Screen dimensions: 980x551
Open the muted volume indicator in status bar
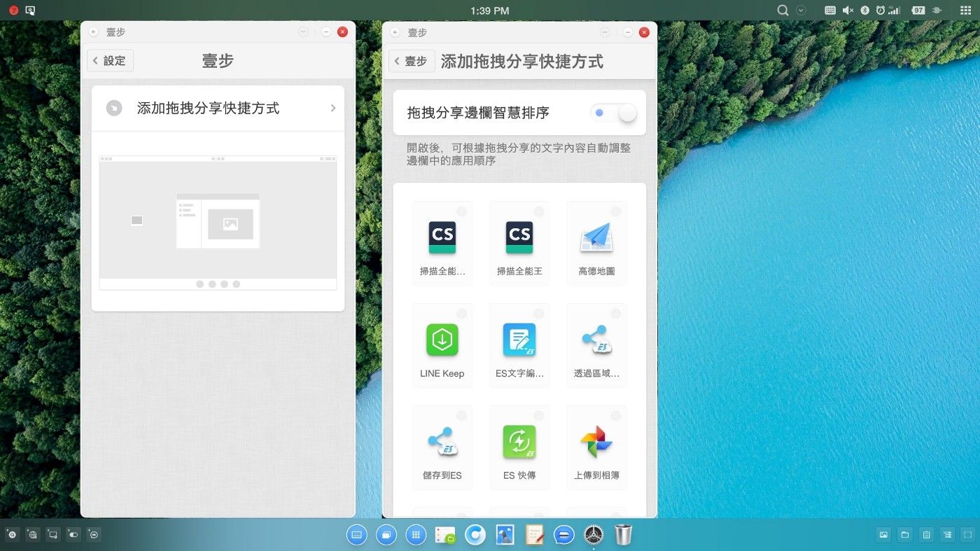[848, 11]
